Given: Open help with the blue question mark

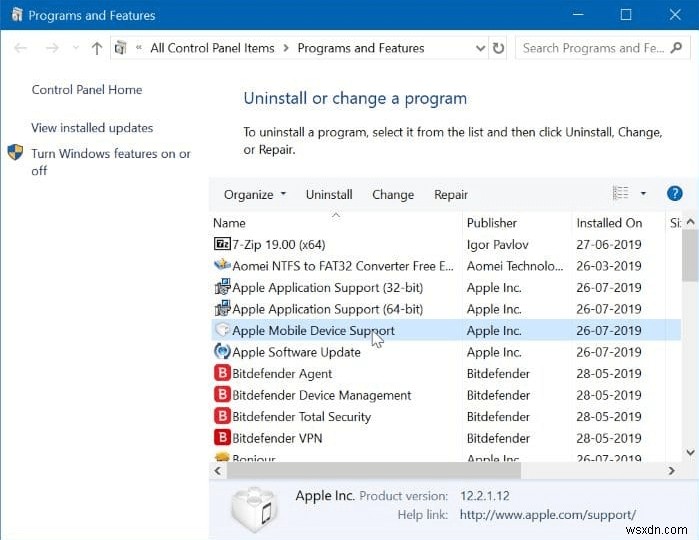Looking at the screenshot, I should click(674, 194).
